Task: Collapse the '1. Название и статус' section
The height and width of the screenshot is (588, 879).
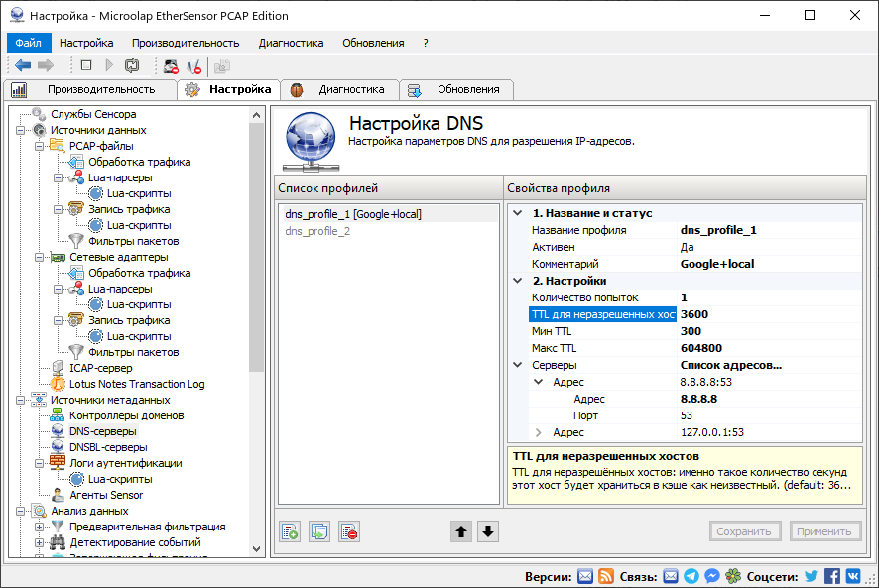Action: tap(519, 212)
